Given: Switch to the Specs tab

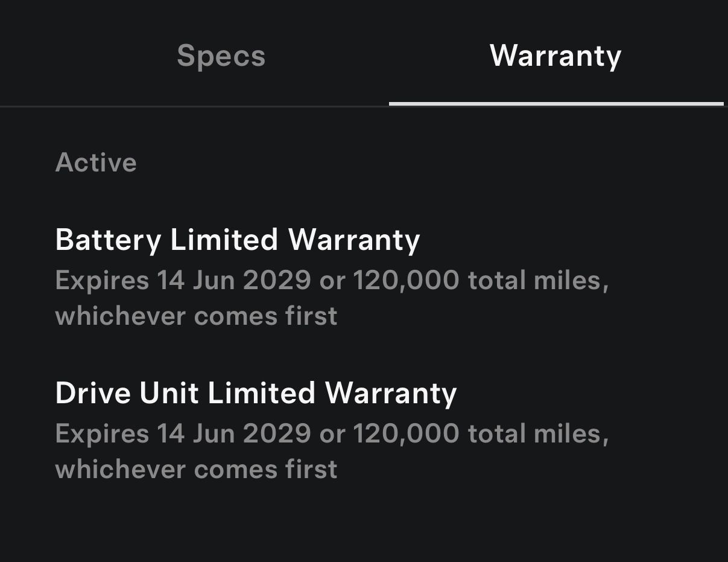Looking at the screenshot, I should 221,56.
